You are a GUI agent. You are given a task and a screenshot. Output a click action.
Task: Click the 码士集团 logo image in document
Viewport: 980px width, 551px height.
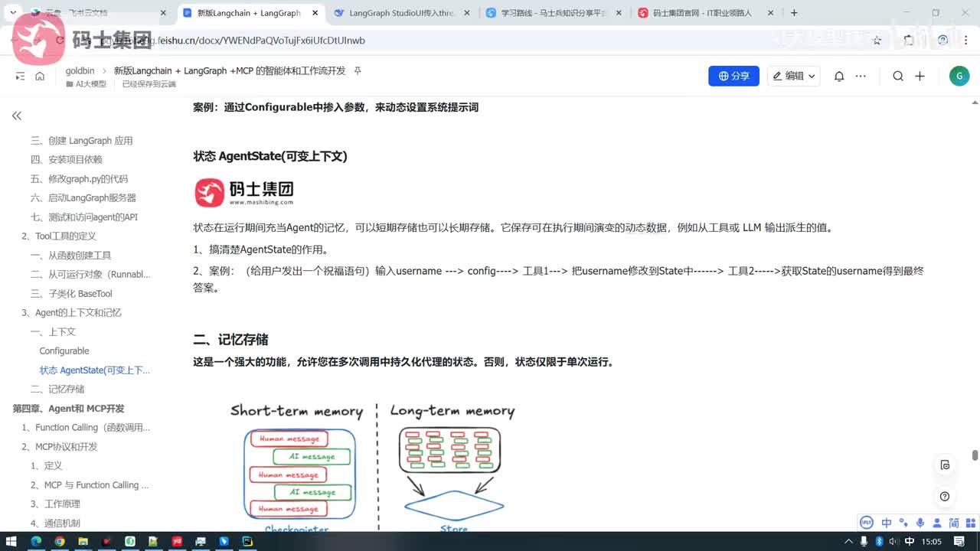point(244,192)
